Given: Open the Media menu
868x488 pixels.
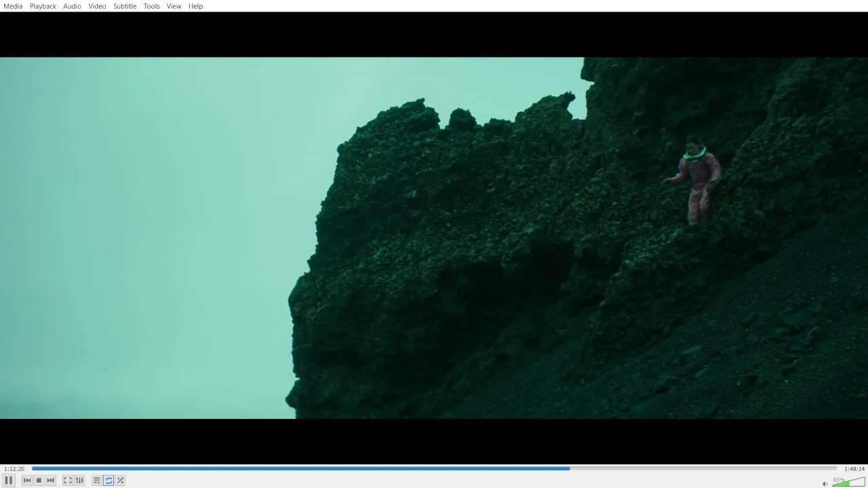Looking at the screenshot, I should [x=13, y=6].
